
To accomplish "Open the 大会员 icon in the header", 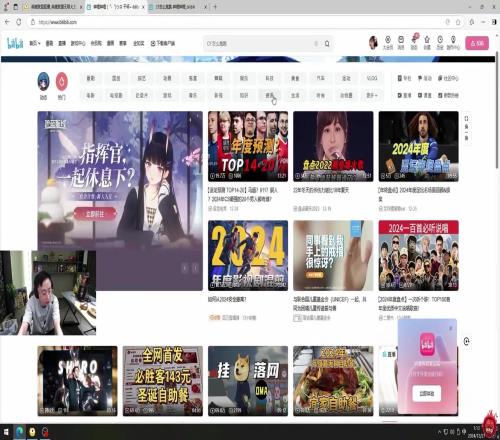I will tap(388, 43).
